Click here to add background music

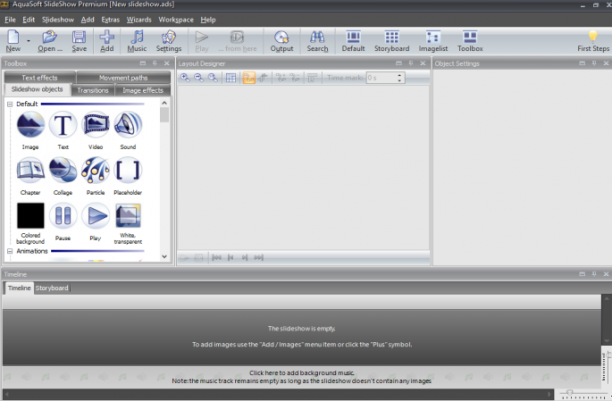pos(301,372)
